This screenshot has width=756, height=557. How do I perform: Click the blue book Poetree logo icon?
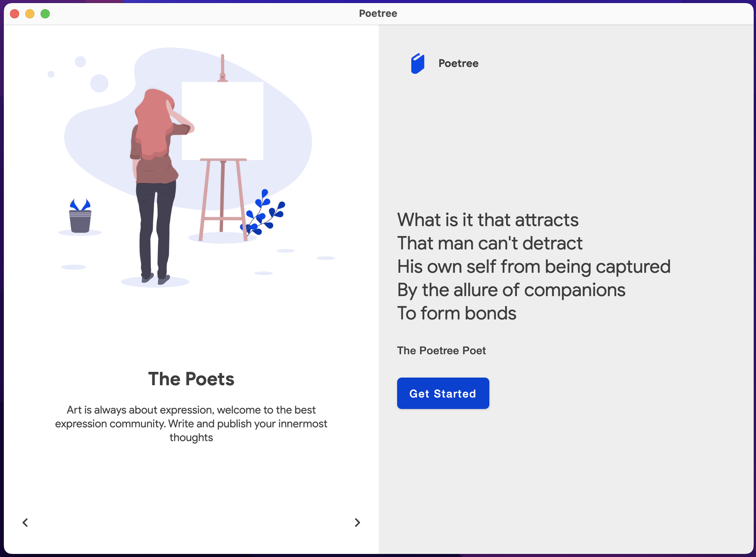[417, 64]
